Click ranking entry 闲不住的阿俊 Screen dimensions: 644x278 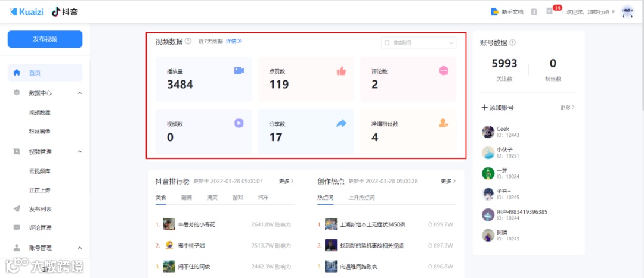click(x=194, y=267)
